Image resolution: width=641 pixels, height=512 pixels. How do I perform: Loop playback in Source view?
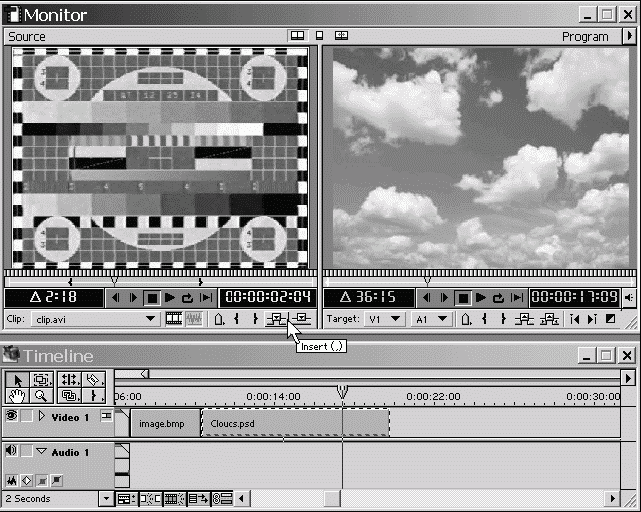188,298
